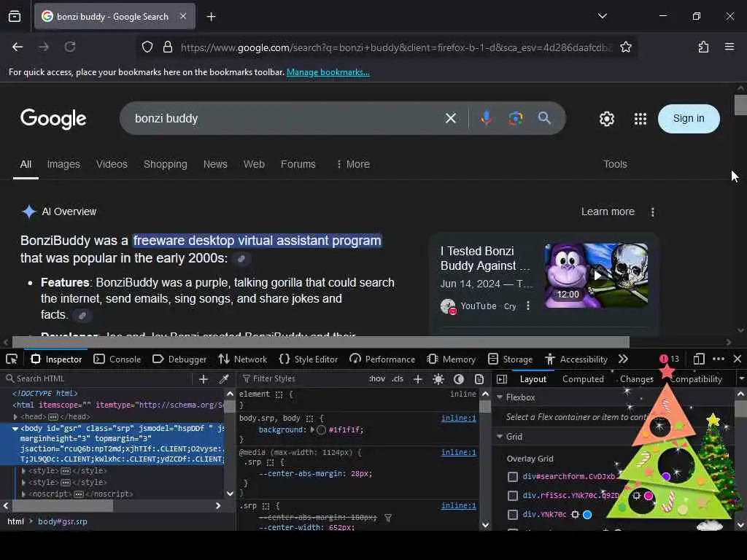Expand the More search filters menu

pos(353,164)
